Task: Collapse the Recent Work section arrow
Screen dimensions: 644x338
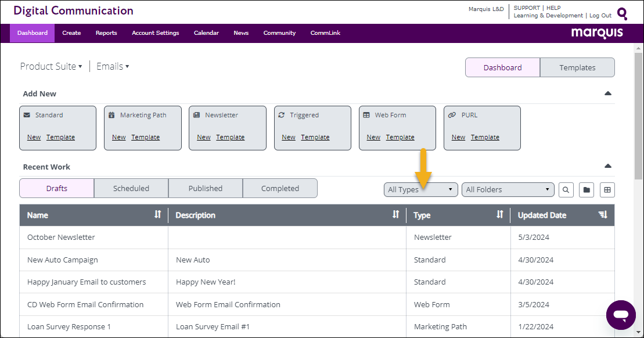Action: tap(608, 166)
